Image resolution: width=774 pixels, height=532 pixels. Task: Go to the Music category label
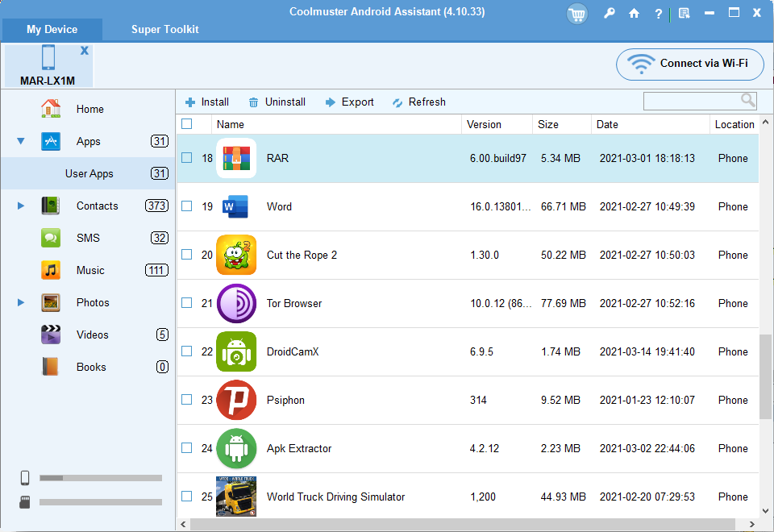[x=90, y=271]
